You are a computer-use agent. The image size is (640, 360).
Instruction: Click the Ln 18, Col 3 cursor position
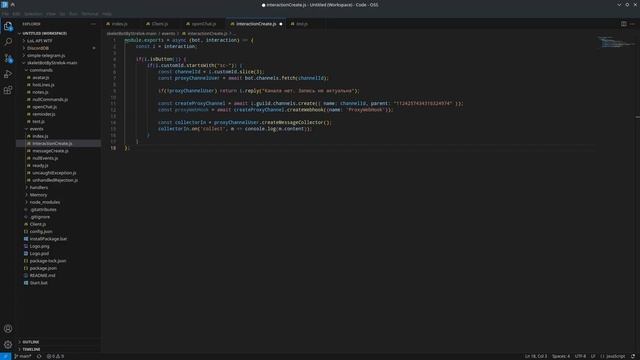tap(536, 356)
